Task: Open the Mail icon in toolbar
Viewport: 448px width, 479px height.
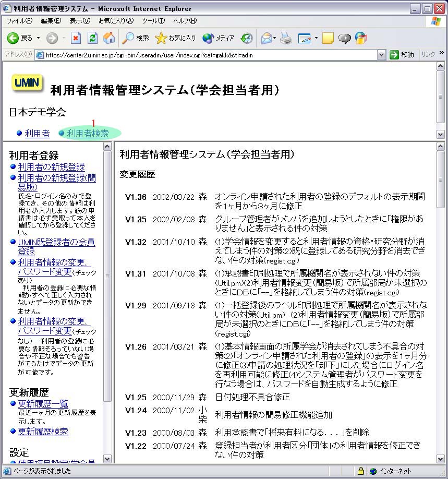Action: click(266, 38)
